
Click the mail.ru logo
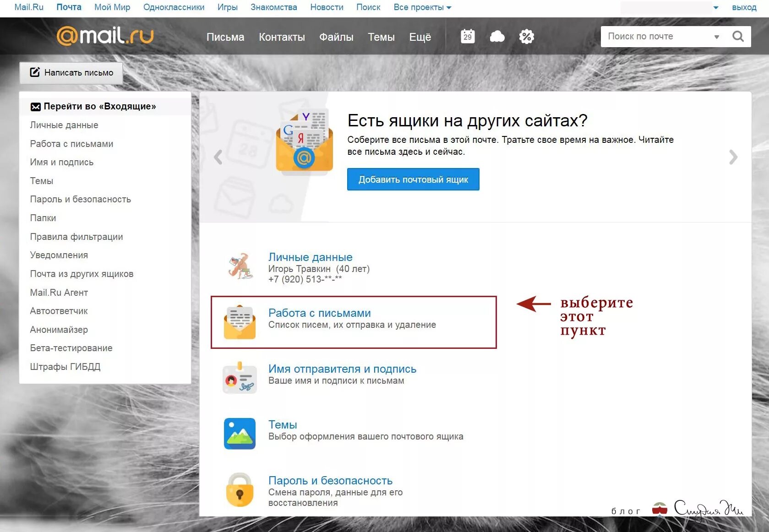(x=105, y=36)
